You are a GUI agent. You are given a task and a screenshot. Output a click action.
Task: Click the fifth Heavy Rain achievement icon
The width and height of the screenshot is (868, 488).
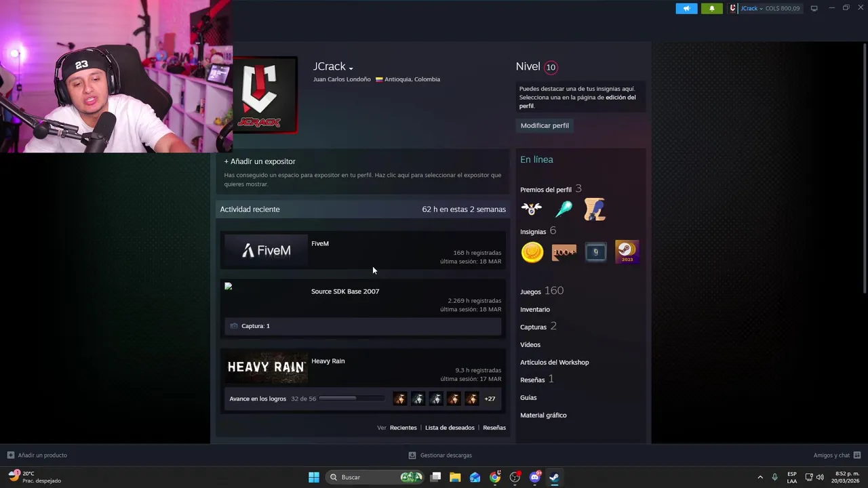click(x=471, y=399)
